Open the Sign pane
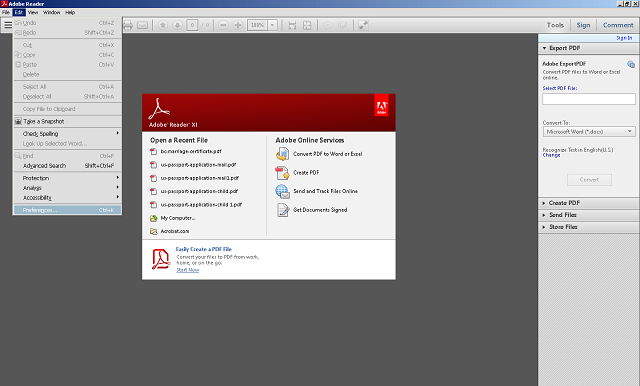The width and height of the screenshot is (640, 386). point(583,25)
